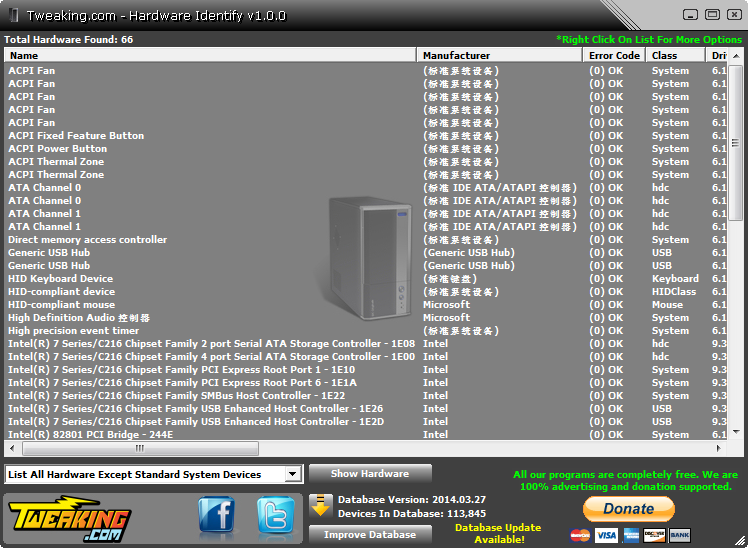Sort list by Class column header

coord(675,55)
